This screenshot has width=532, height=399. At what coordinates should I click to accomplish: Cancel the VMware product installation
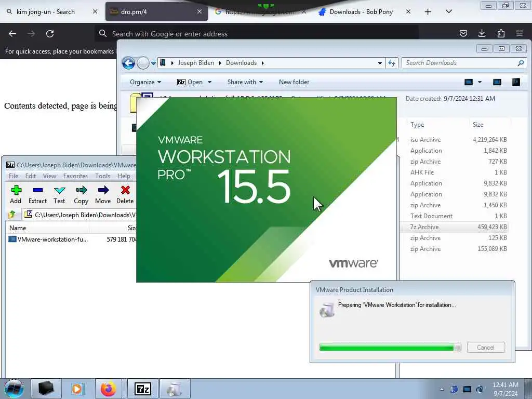486,348
